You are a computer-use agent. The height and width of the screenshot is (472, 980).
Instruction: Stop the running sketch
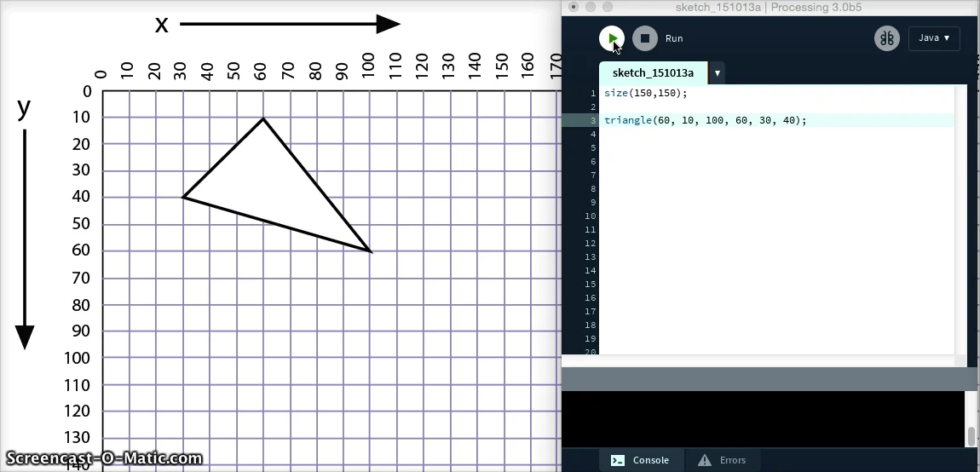[x=645, y=38]
